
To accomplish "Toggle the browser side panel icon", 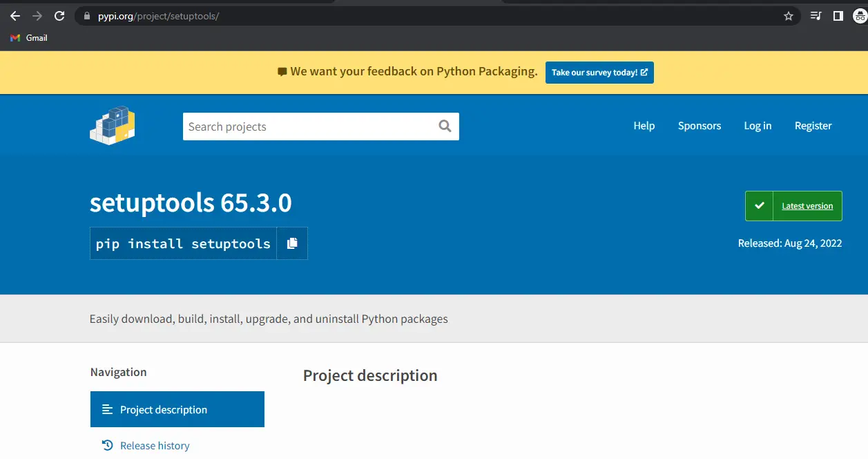I will pyautogui.click(x=838, y=16).
